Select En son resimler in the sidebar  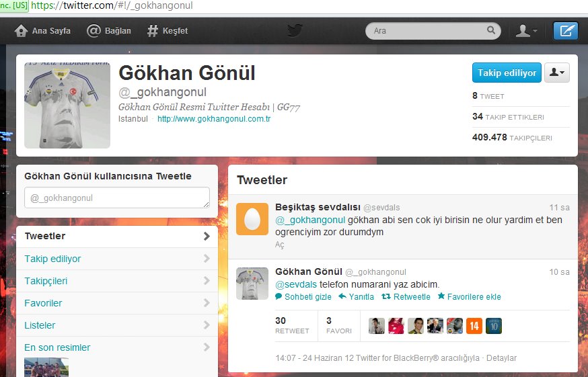[x=117, y=347]
